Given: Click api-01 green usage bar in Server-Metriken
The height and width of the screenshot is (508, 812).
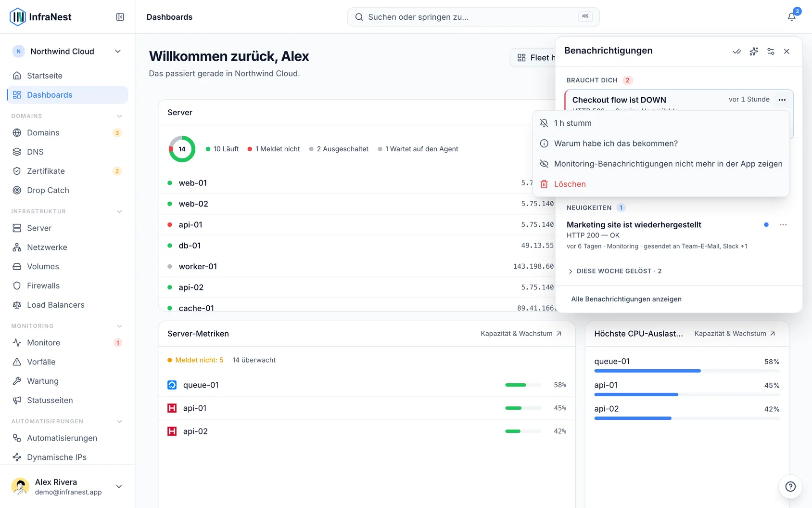Looking at the screenshot, I should (x=523, y=408).
